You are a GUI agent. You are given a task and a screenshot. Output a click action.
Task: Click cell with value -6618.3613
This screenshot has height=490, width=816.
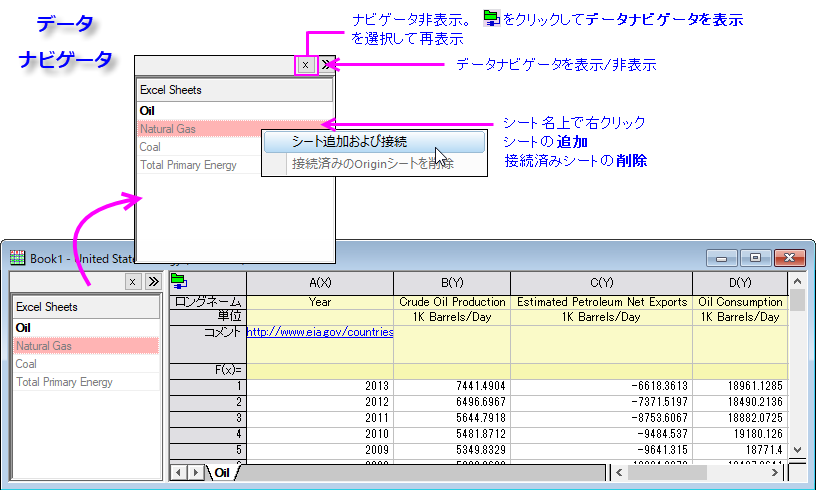click(602, 386)
